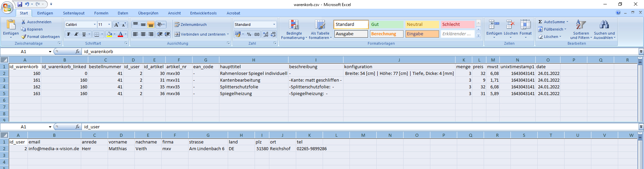
Task: Apply the Eingabe cell style
Action: [x=422, y=34]
